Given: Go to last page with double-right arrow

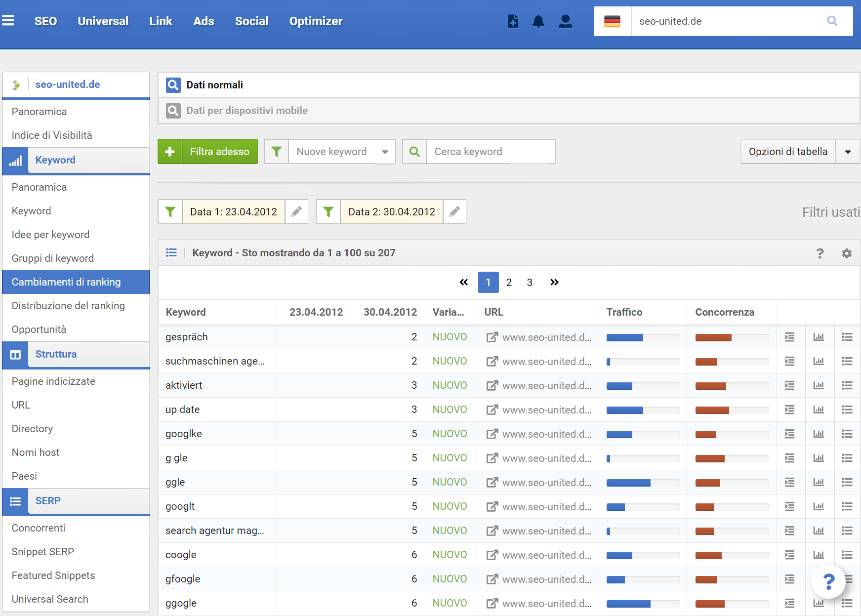Looking at the screenshot, I should pos(554,282).
